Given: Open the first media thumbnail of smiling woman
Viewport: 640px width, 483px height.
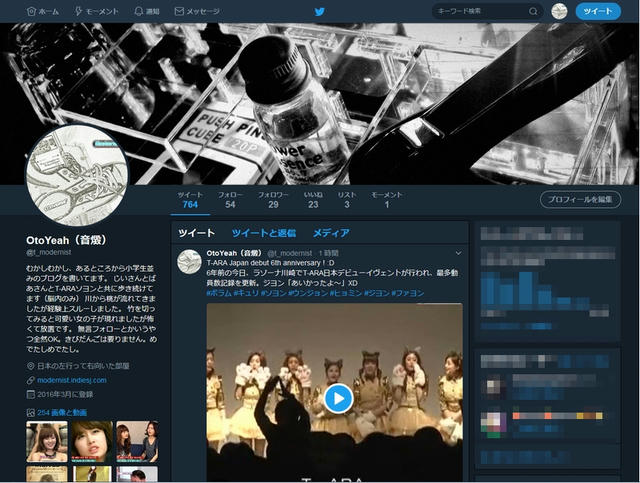Looking at the screenshot, I should (47, 442).
